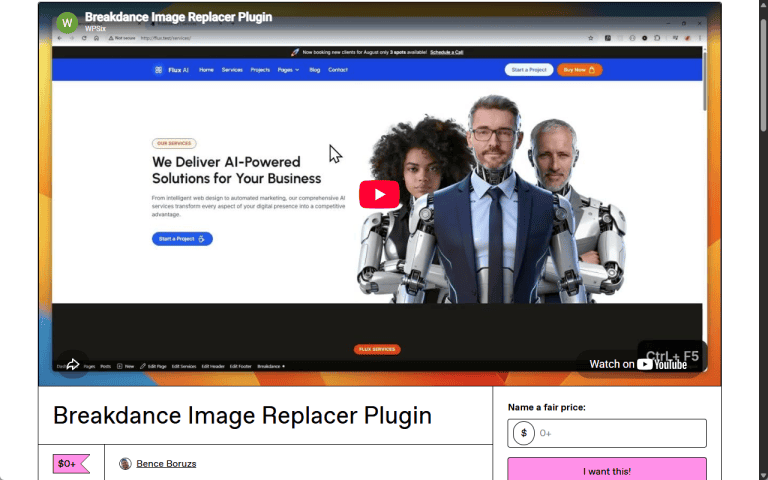Open Watch on YouTube
The width and height of the screenshot is (768, 480).
coord(638,364)
